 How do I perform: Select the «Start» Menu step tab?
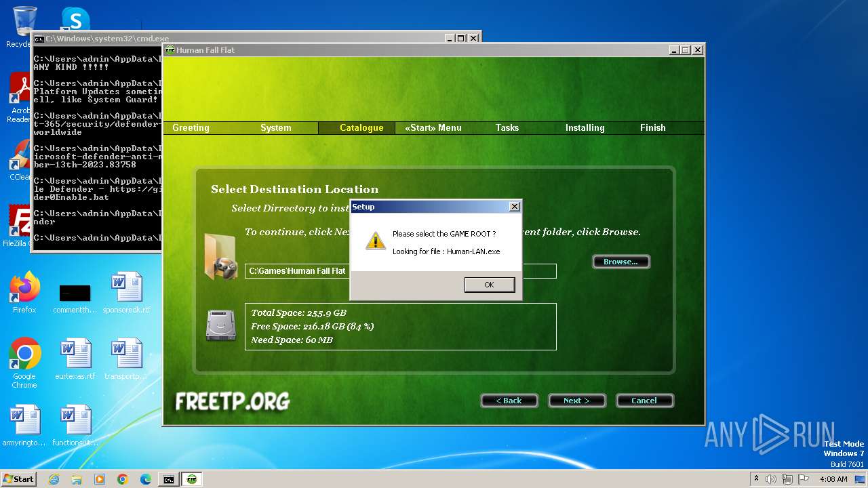[x=433, y=127]
